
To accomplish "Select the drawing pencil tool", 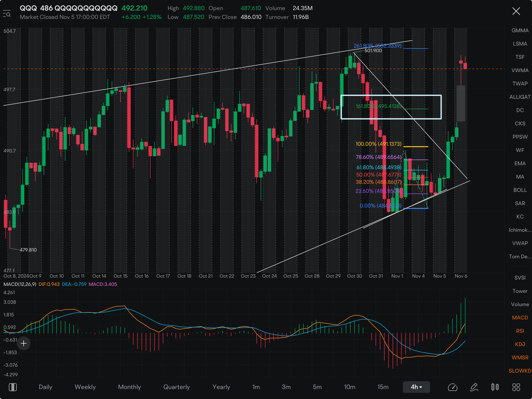I will 474,387.
